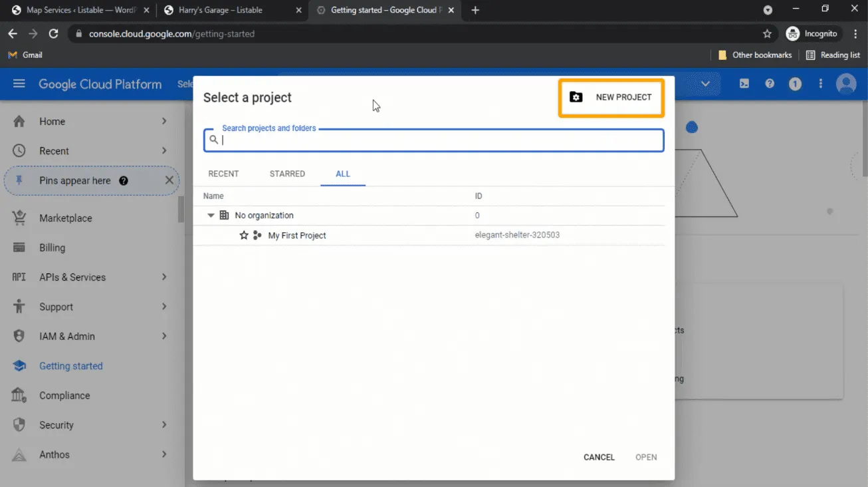Collapse the No organization tree node
This screenshot has height=487, width=868.
tap(211, 216)
